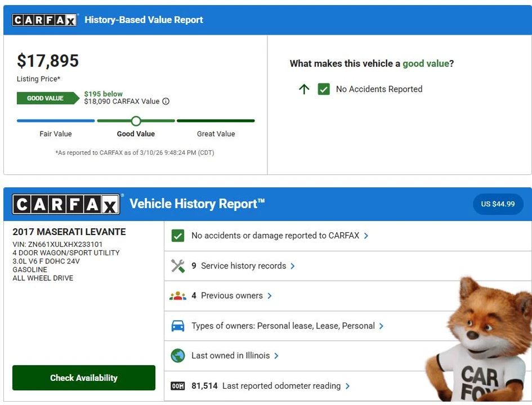The width and height of the screenshot is (532, 405).
Task: Expand the Previous owners chevron
Action: click(270, 296)
